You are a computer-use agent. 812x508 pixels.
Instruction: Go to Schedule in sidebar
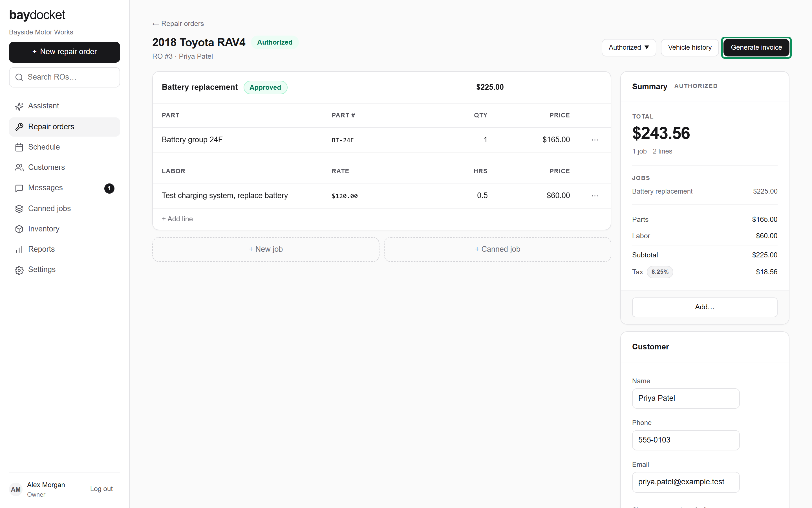(64, 147)
